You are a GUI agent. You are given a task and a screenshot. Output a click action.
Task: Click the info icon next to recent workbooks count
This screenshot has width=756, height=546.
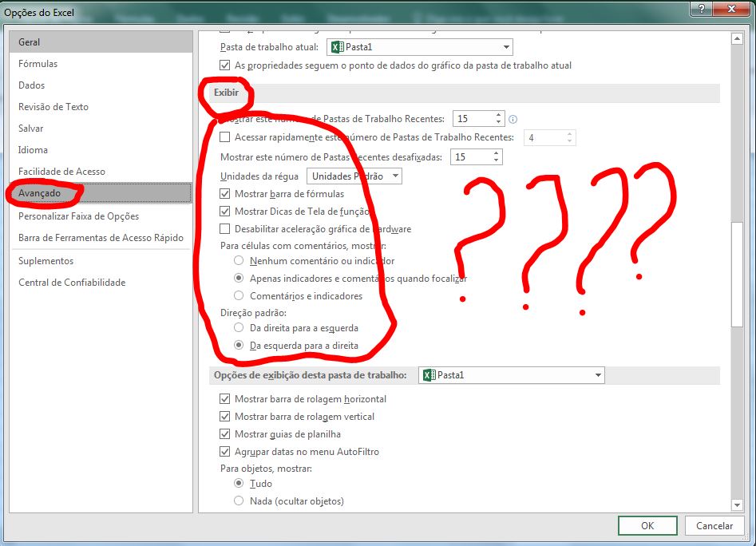513,118
